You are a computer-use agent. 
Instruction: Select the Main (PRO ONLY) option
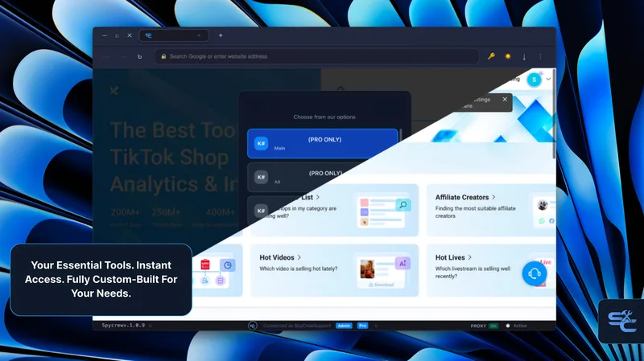pyautogui.click(x=323, y=143)
